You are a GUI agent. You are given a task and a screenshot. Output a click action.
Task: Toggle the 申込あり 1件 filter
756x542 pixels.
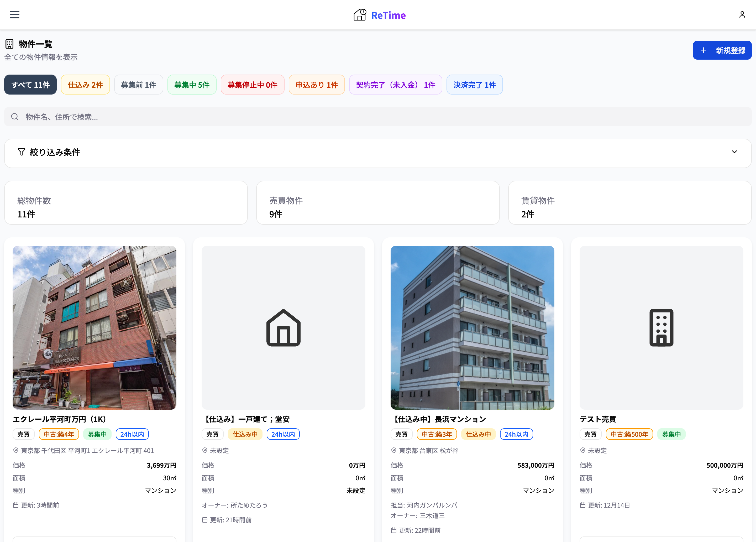click(317, 85)
